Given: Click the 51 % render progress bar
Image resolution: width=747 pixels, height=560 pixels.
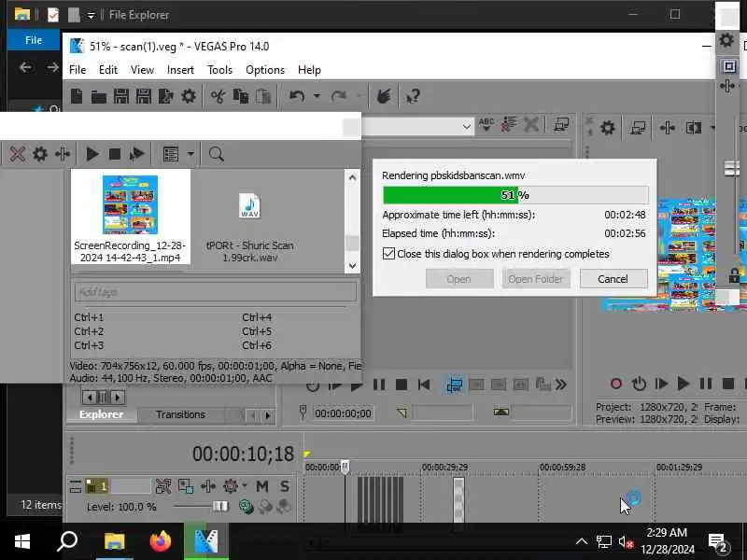Looking at the screenshot, I should click(515, 195).
